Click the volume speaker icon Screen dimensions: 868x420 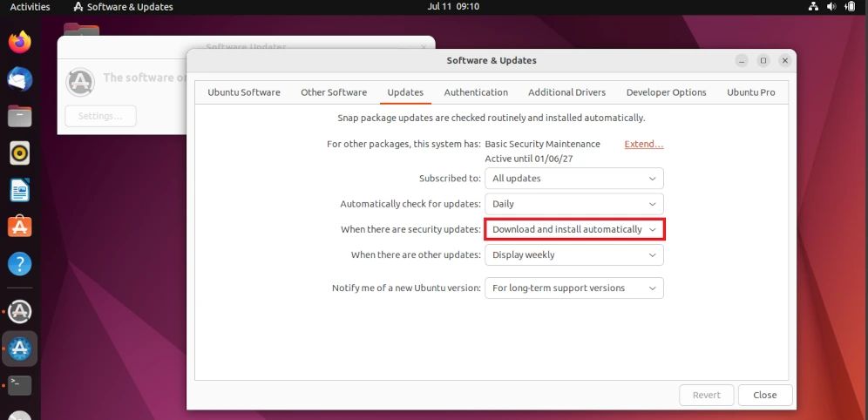(831, 7)
